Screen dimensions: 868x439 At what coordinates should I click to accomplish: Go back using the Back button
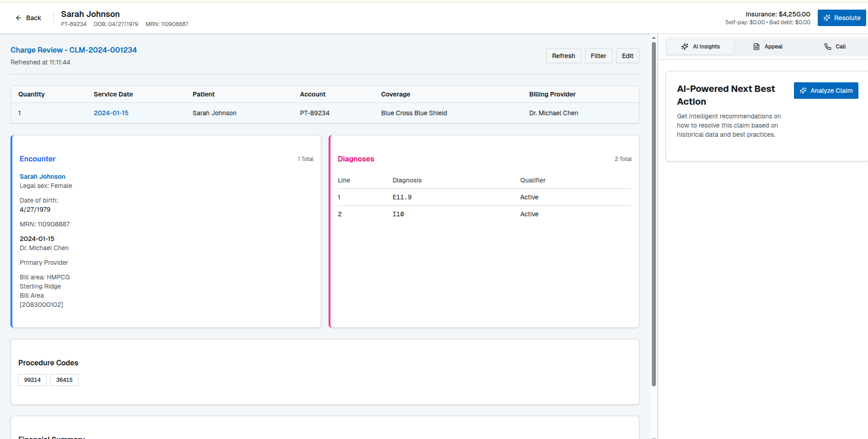(x=28, y=18)
